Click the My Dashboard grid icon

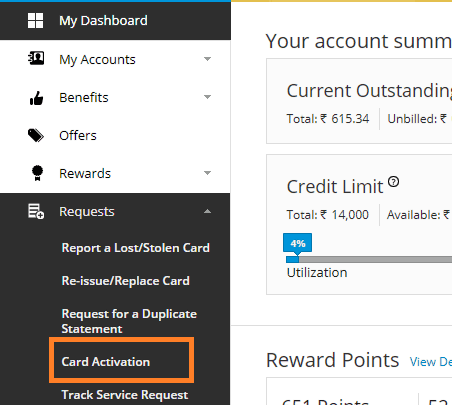pyautogui.click(x=35, y=20)
